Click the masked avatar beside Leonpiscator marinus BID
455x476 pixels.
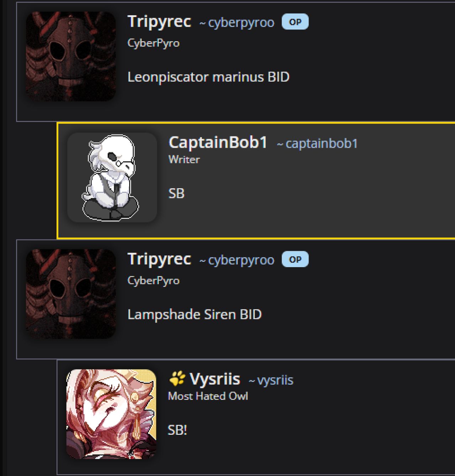[71, 56]
